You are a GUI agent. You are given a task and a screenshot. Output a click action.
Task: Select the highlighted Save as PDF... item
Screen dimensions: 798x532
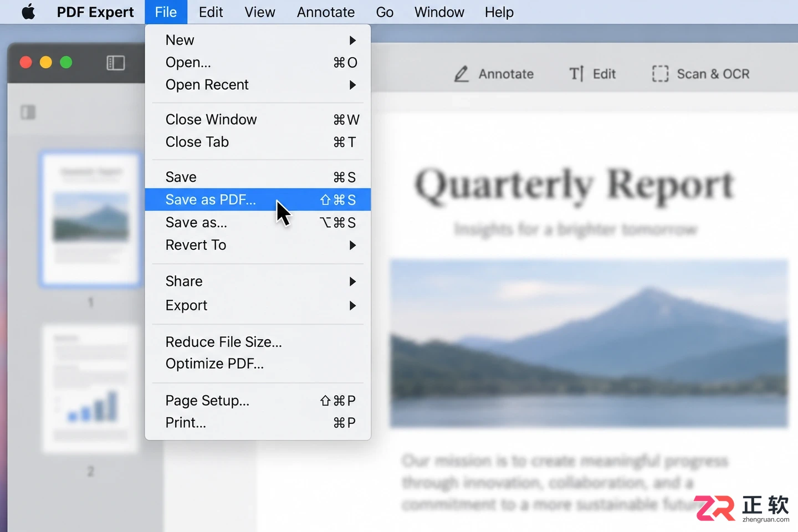[x=258, y=199]
